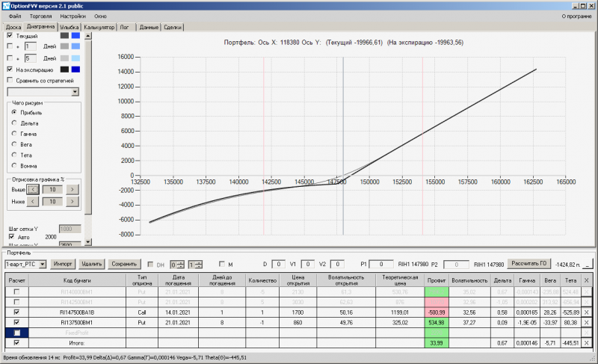Viewport: 598px width, 364px height.
Task: Open the portfolio 1-вар-т_РТС dropdown
Action: pyautogui.click(x=43, y=264)
